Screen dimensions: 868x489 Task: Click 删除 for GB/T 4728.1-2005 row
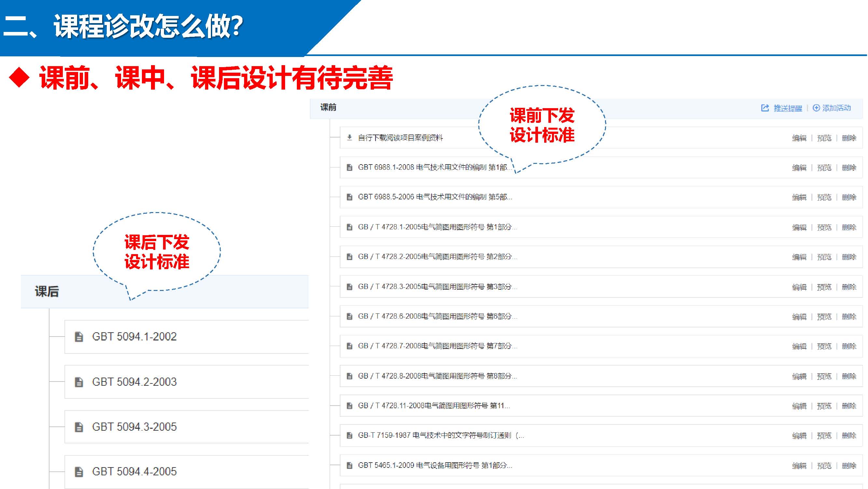[x=849, y=227]
